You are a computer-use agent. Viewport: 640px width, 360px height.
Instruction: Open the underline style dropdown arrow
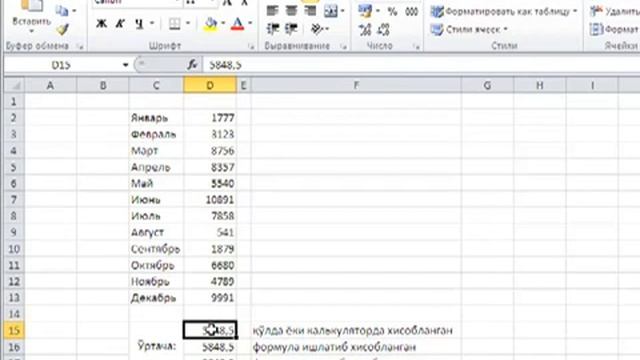(x=152, y=23)
